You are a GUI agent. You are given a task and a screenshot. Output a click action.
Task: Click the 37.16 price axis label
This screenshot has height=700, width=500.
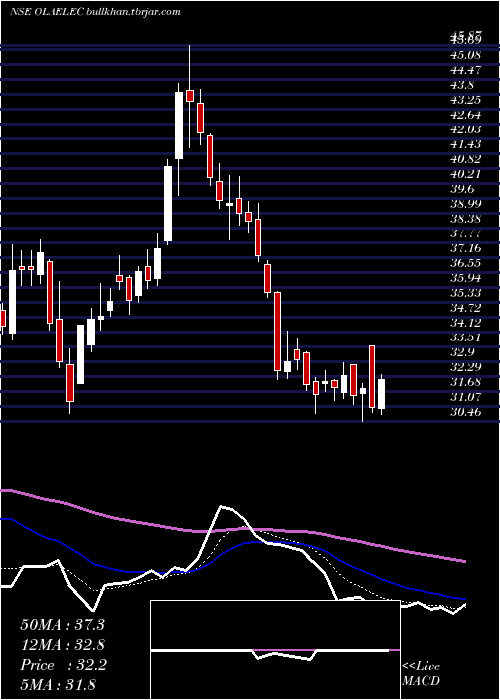[x=467, y=248]
